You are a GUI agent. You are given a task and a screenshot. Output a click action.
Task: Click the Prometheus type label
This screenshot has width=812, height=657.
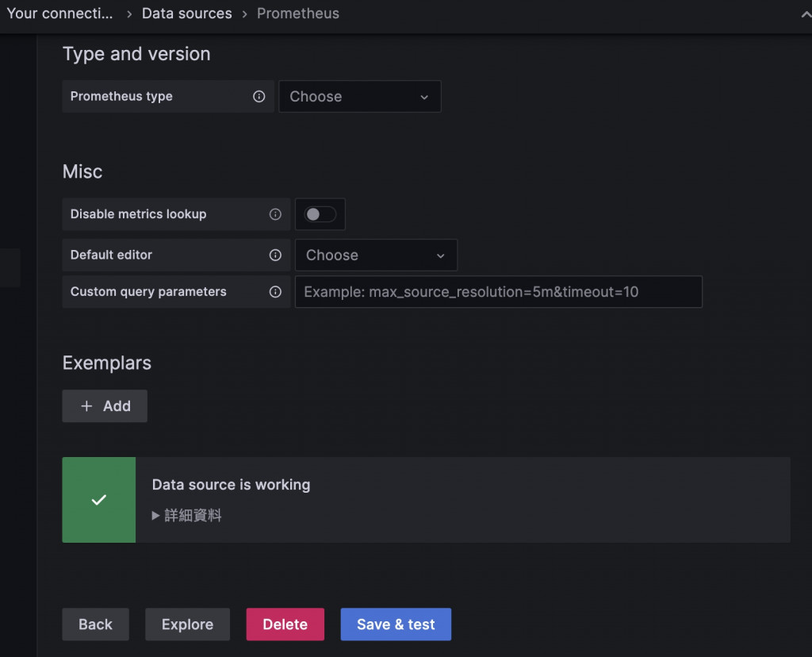(121, 96)
